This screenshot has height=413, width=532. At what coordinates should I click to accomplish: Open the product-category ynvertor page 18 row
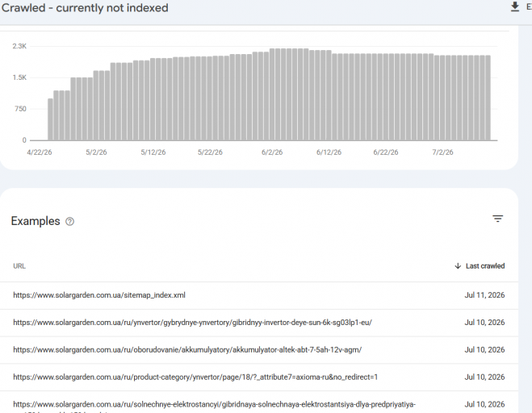tap(259, 377)
